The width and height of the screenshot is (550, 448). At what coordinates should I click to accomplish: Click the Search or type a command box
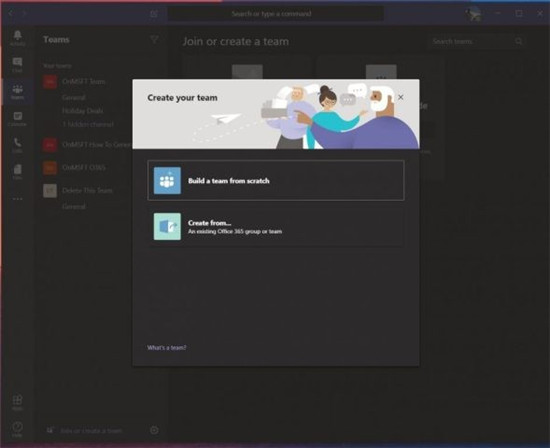pos(275,14)
